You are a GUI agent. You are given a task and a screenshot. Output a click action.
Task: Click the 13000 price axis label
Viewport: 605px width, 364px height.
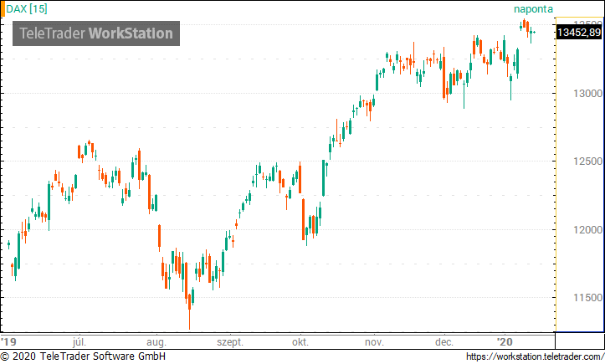[x=587, y=94]
